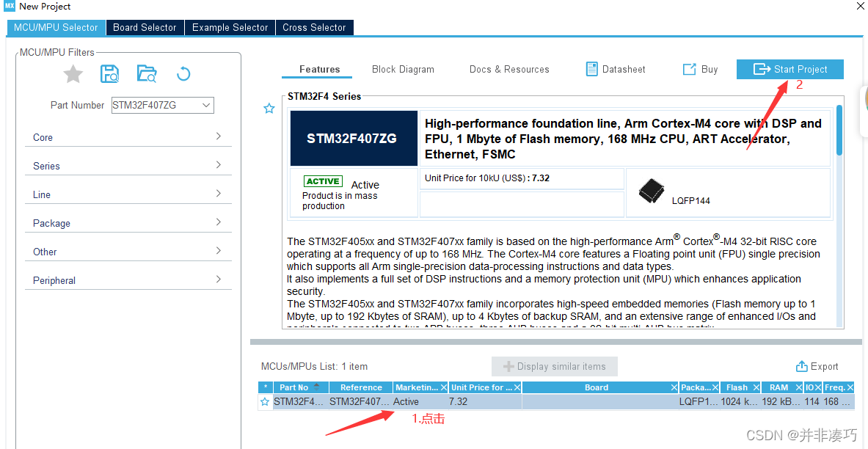Remove the Unit Price column

[517, 387]
